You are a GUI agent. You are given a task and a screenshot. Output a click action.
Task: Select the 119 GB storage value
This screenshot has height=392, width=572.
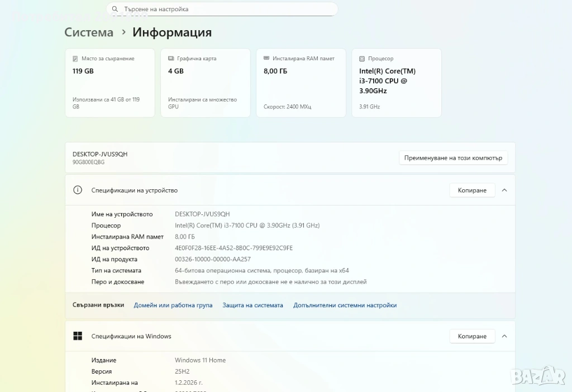pyautogui.click(x=83, y=71)
